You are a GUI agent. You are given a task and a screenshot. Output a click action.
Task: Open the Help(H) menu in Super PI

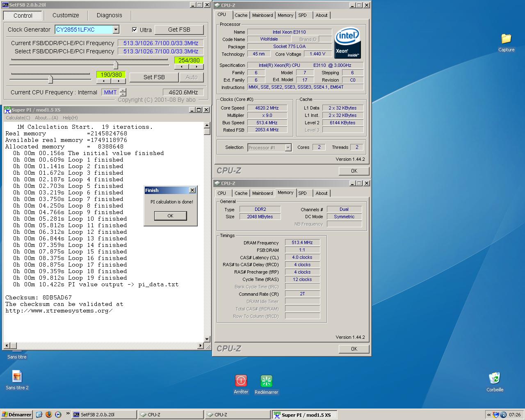pyautogui.click(x=70, y=118)
